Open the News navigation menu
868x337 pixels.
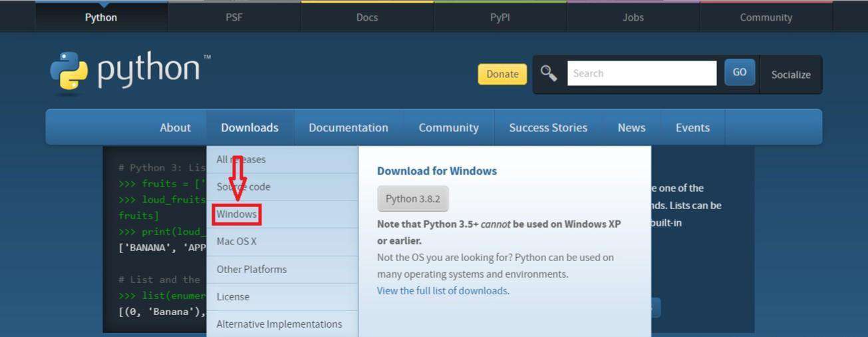click(631, 127)
